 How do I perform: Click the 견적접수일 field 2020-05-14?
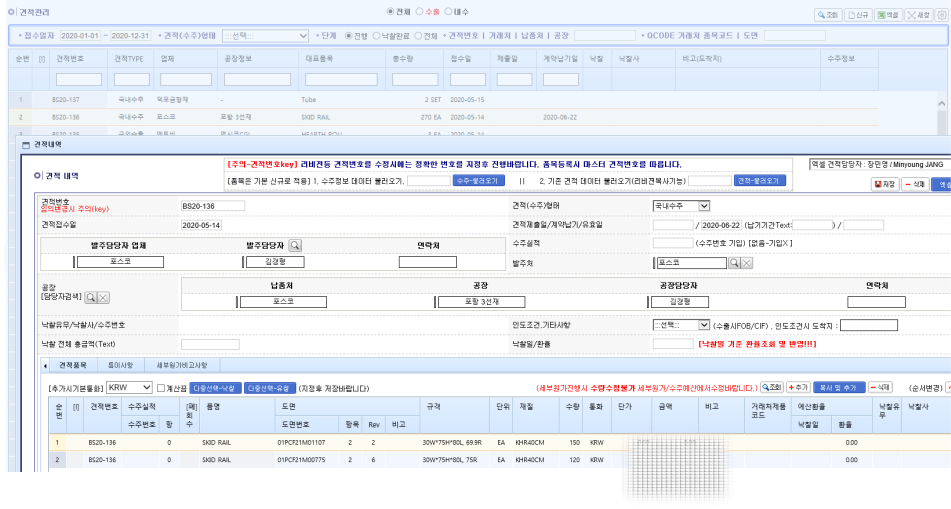[201, 225]
